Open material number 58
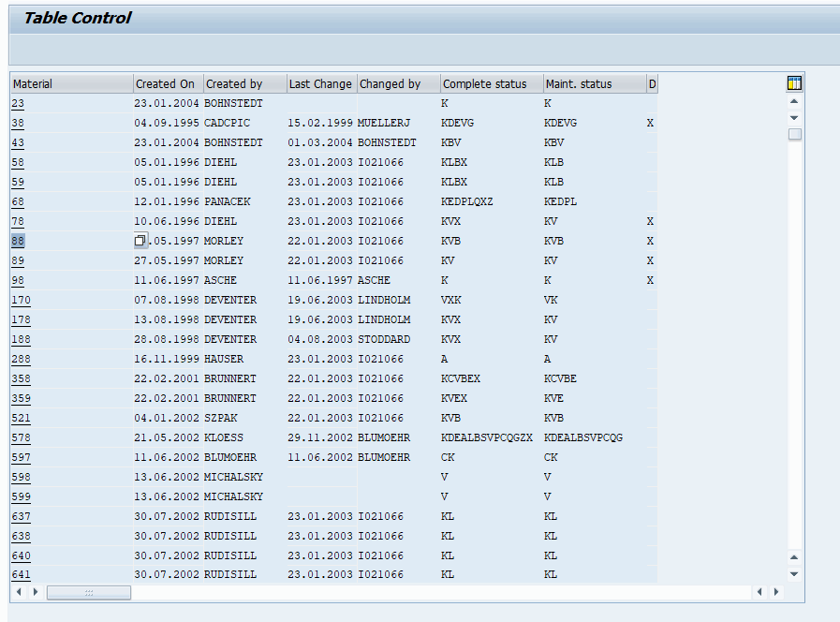The height and width of the screenshot is (622, 840). (x=18, y=162)
